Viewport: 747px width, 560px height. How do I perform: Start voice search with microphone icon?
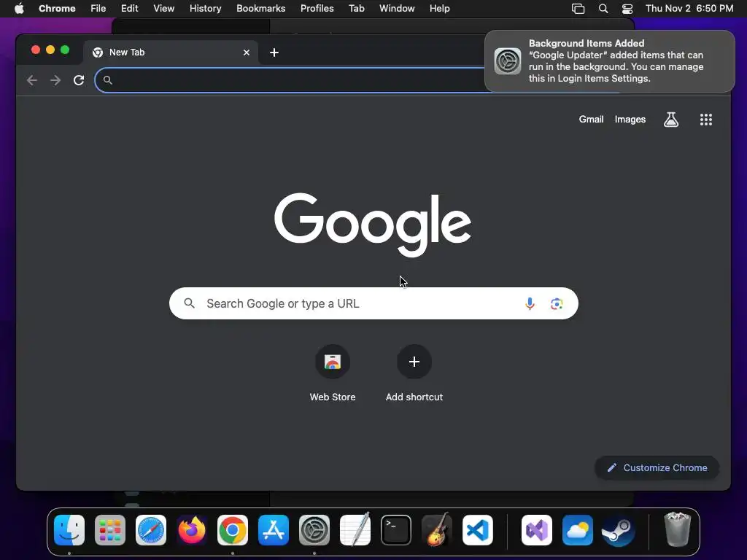pos(530,303)
